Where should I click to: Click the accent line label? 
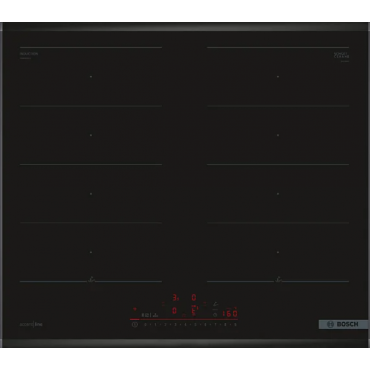coord(31,324)
